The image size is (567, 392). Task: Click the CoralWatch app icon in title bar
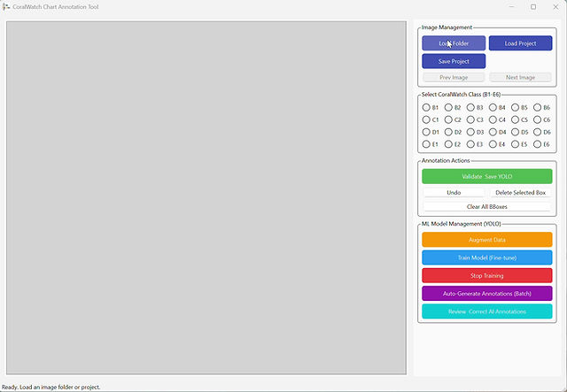pos(6,7)
